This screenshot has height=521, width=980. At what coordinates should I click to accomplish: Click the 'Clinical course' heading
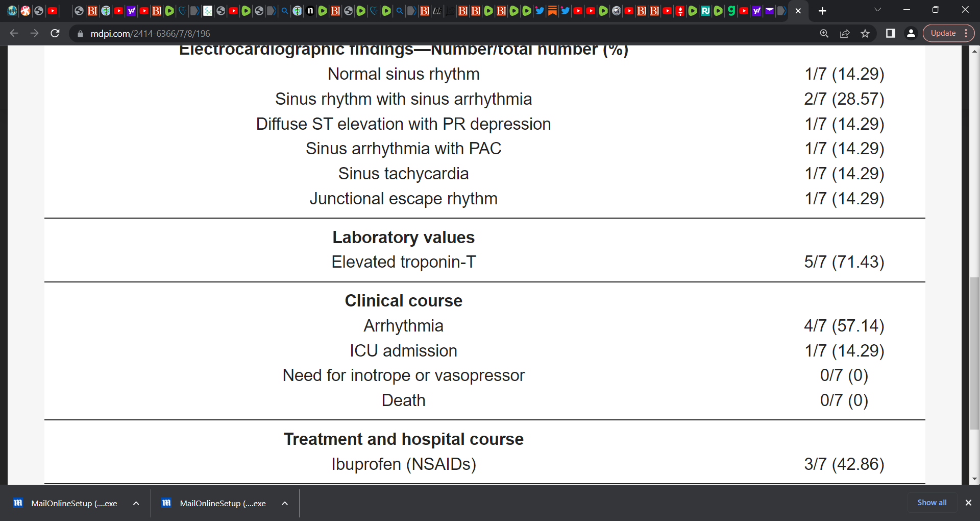(403, 301)
